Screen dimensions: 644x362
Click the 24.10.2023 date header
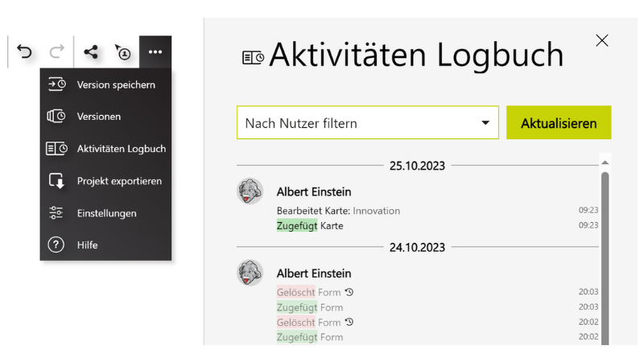417,247
